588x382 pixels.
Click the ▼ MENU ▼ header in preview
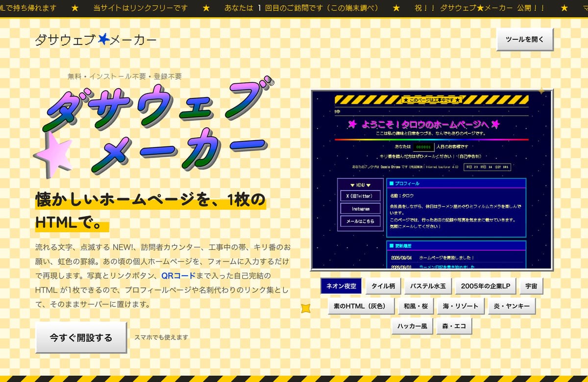[x=360, y=185]
